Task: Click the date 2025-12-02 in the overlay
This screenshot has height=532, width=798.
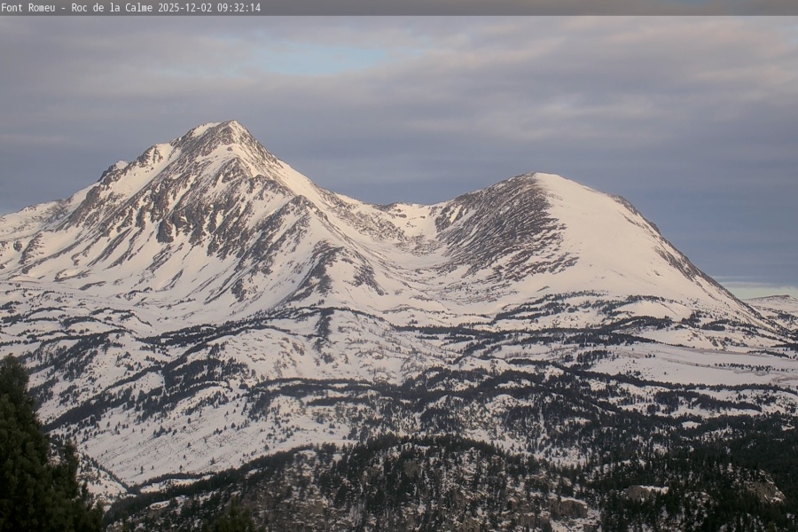Action: pos(185,7)
